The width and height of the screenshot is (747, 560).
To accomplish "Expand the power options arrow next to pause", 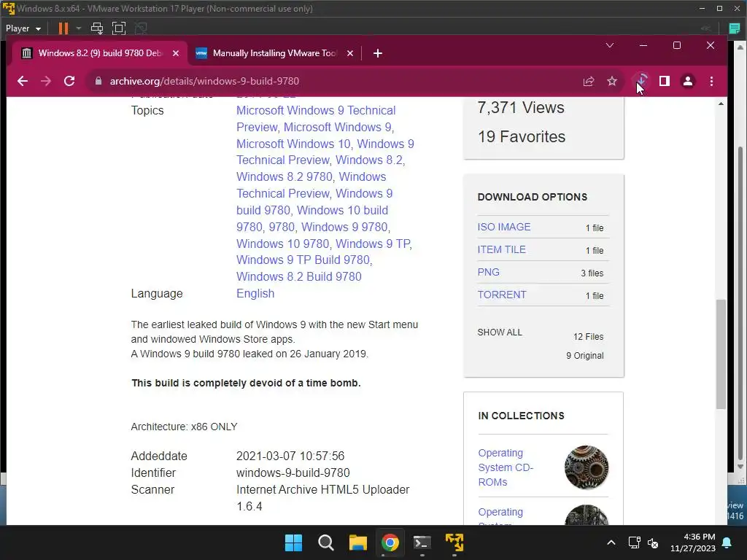I will pyautogui.click(x=79, y=28).
